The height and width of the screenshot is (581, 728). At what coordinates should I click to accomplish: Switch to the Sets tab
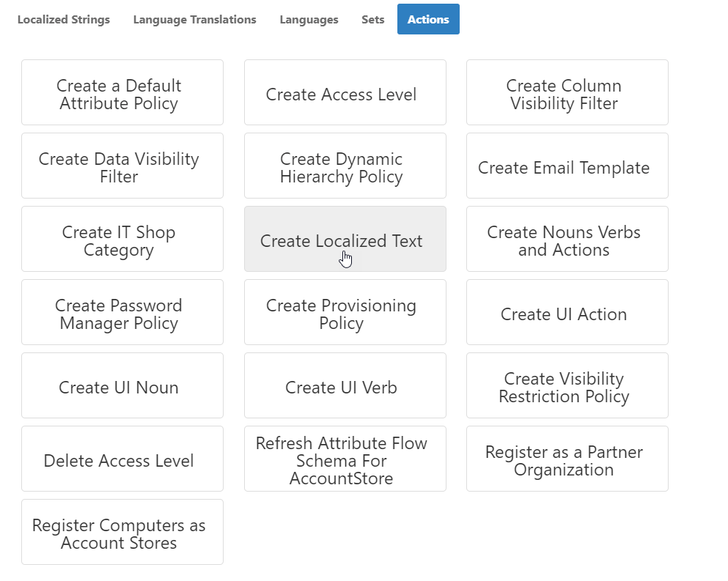tap(372, 20)
